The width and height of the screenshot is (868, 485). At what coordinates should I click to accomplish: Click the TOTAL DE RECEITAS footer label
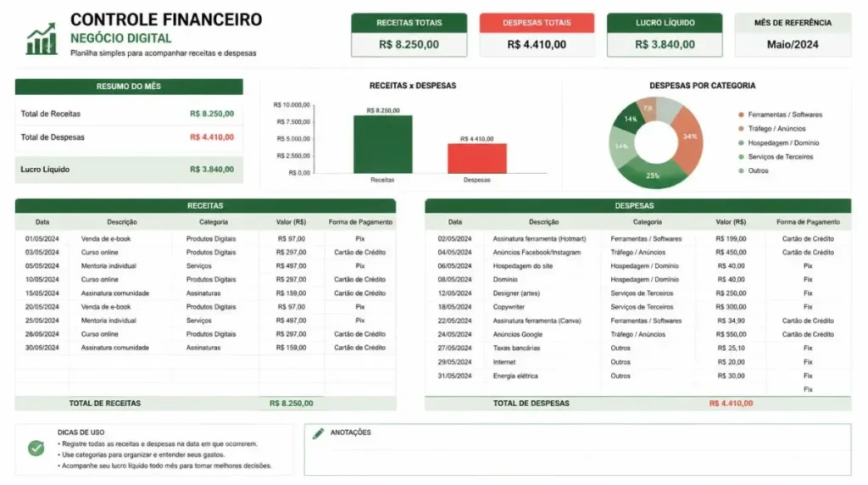coord(104,404)
